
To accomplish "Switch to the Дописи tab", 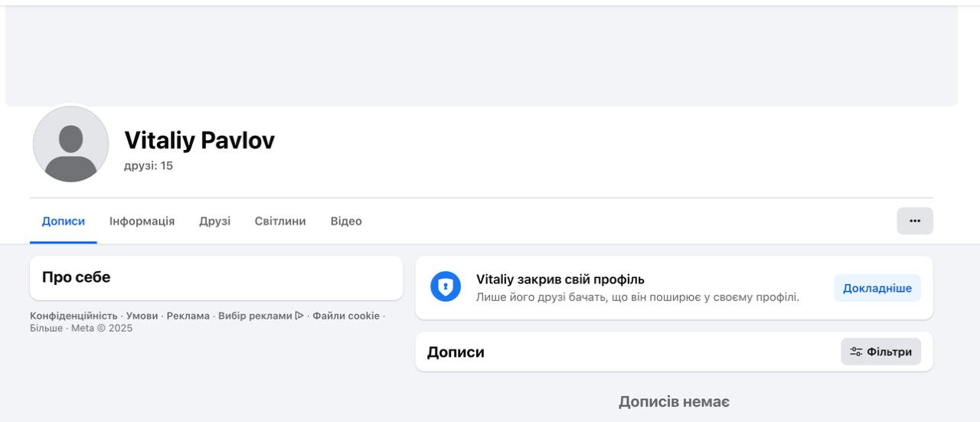I will (x=64, y=221).
